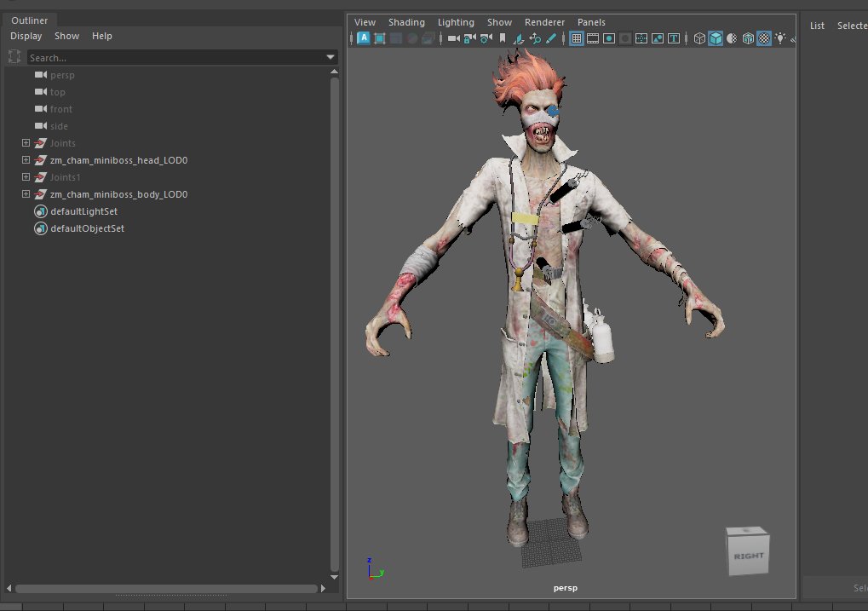The height and width of the screenshot is (611, 868).
Task: Select the top camera in Outliner
Action: click(x=58, y=92)
